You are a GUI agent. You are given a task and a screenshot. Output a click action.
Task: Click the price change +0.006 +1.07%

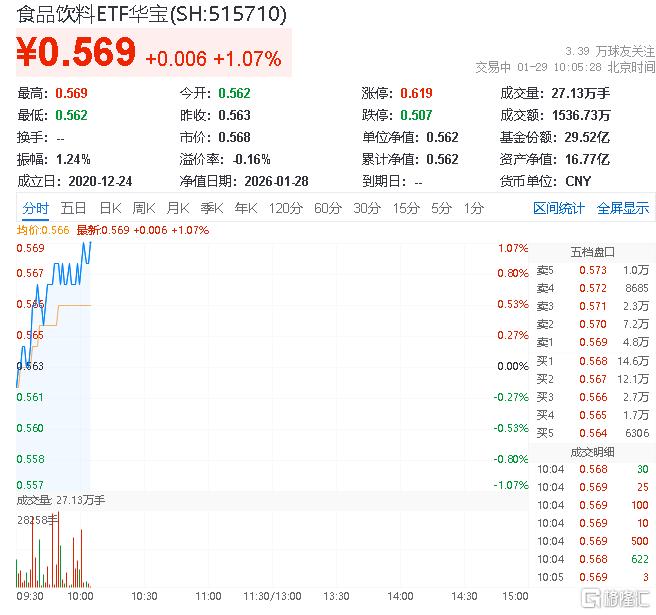(213, 59)
